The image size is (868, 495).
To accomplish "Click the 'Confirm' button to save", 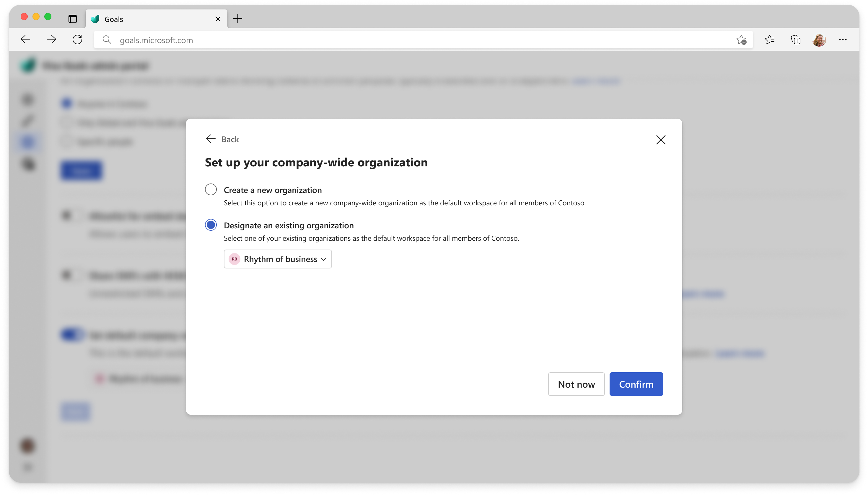I will tap(636, 384).
